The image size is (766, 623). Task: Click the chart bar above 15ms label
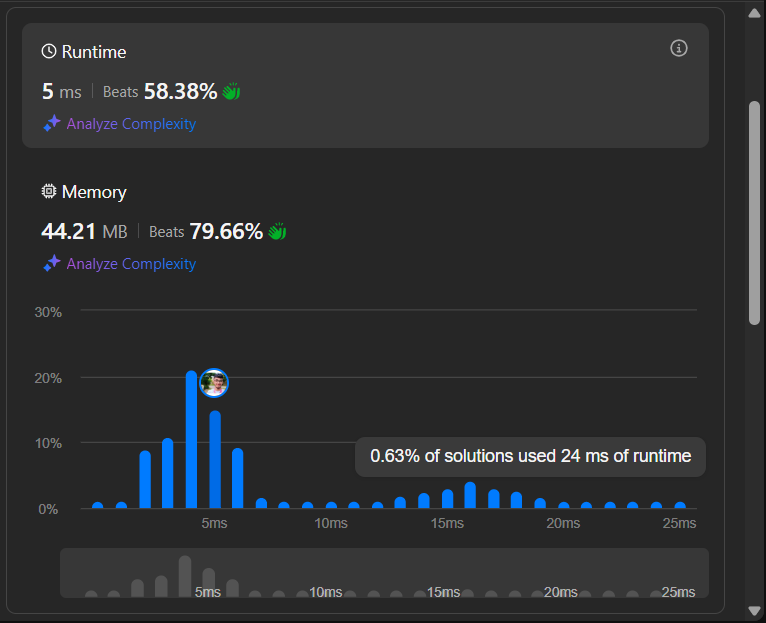click(x=447, y=499)
